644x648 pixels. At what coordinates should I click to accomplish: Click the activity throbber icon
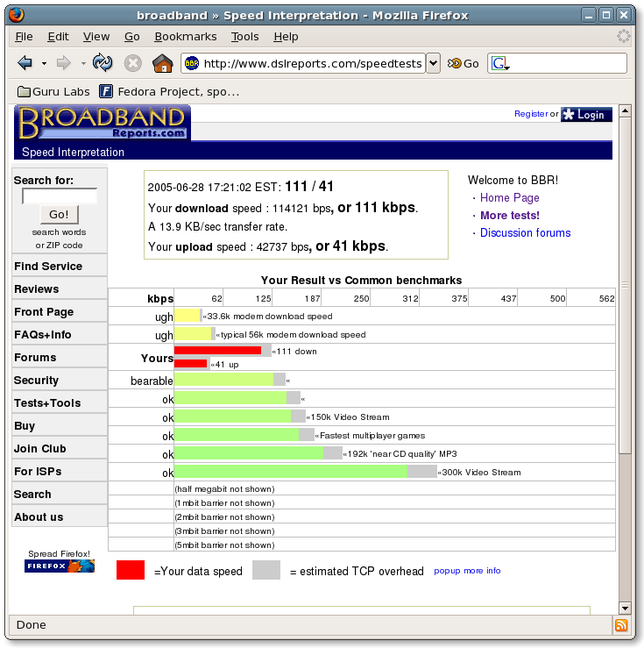pos(623,36)
